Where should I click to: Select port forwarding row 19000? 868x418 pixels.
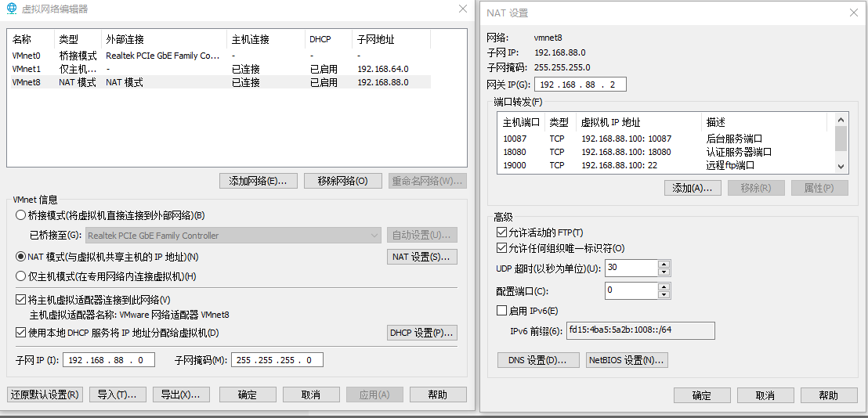point(666,165)
